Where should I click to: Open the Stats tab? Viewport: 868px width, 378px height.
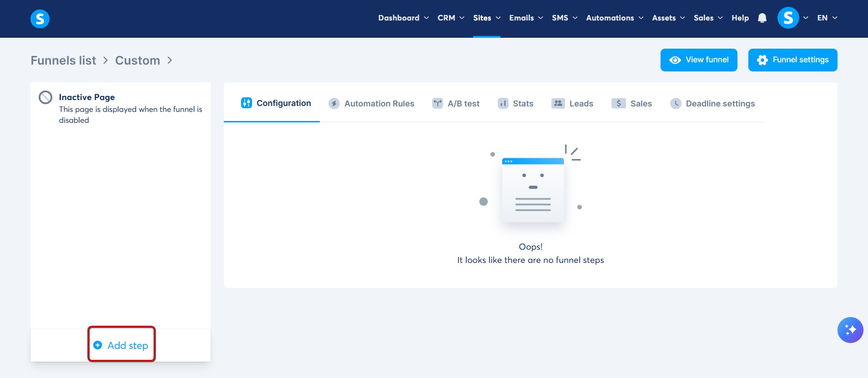point(515,104)
